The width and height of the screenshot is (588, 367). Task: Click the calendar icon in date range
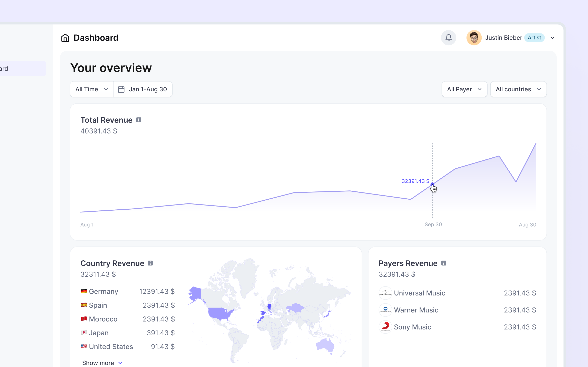pyautogui.click(x=121, y=89)
